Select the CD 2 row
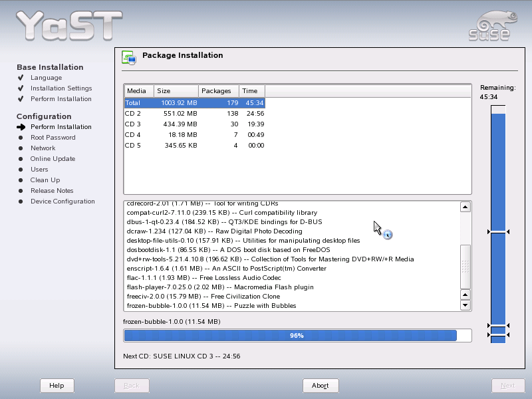The image size is (532, 399). [194, 113]
